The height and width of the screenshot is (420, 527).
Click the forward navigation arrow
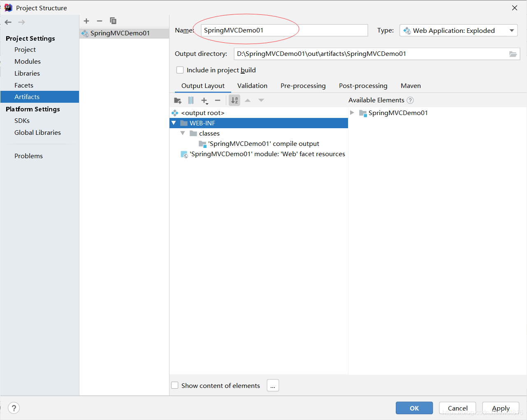(x=21, y=22)
